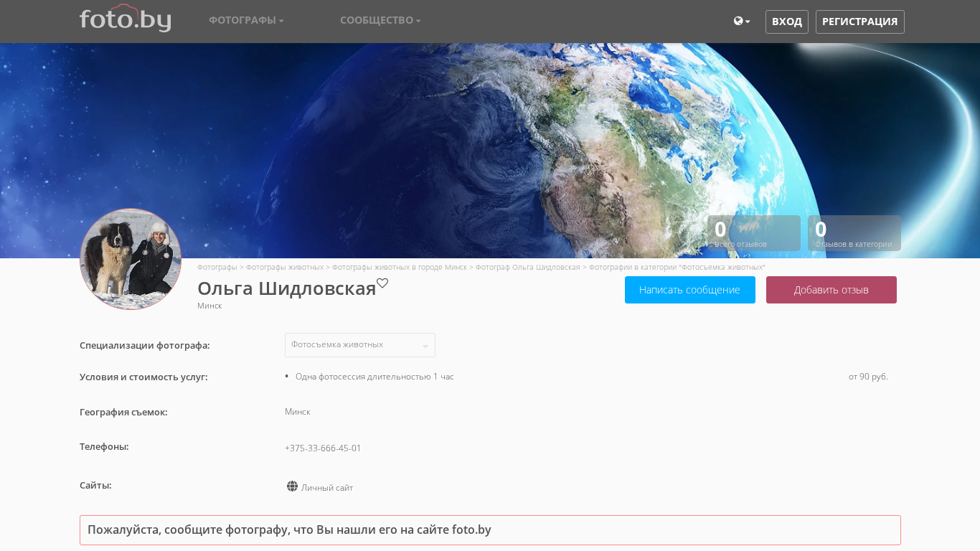This screenshot has width=980, height=551.
Task: Go to Фотографы животных breadcrumb link
Action: pos(285,267)
